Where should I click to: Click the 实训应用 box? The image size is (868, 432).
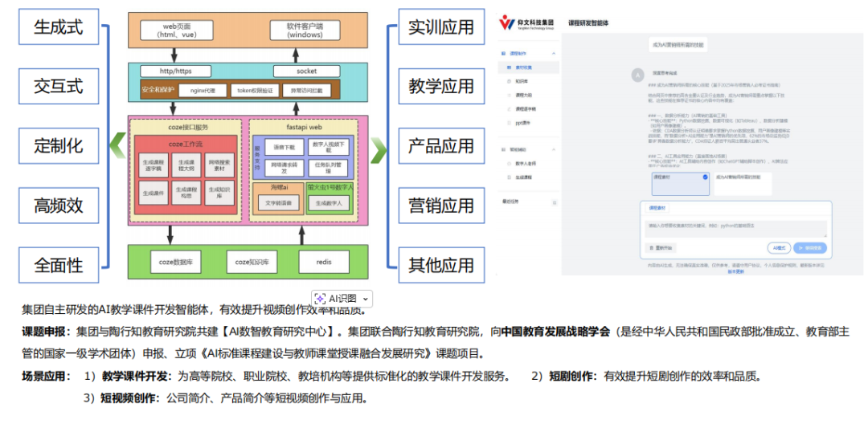[441, 26]
